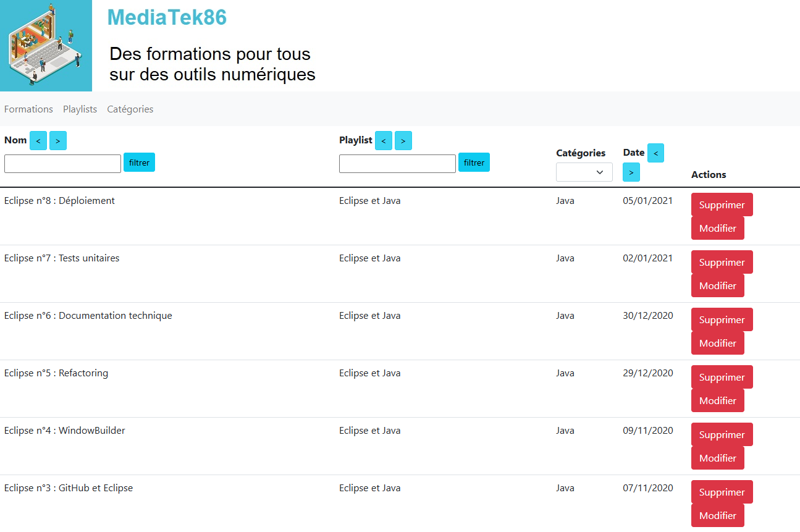
Task: Modifier Eclipse n°3 : GitHub et Eclipse
Action: coord(718,515)
